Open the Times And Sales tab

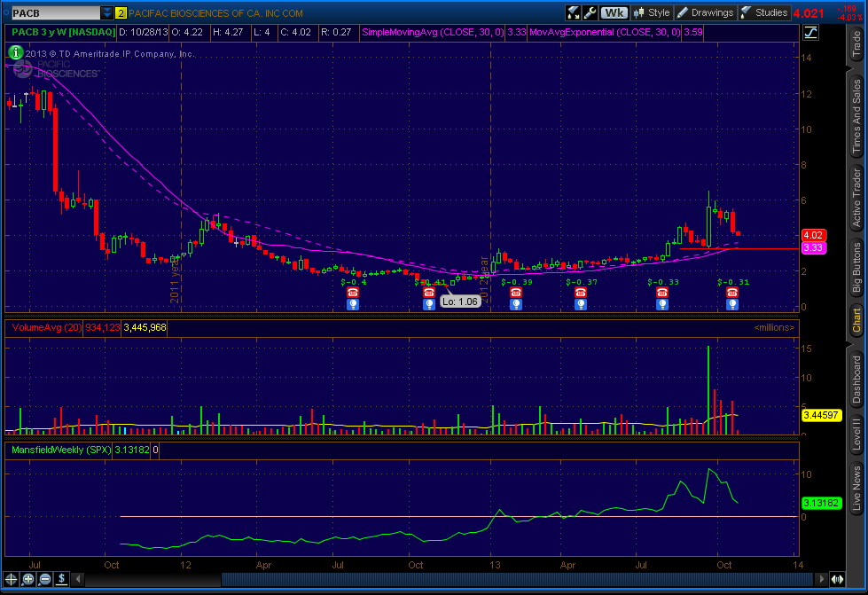856,114
